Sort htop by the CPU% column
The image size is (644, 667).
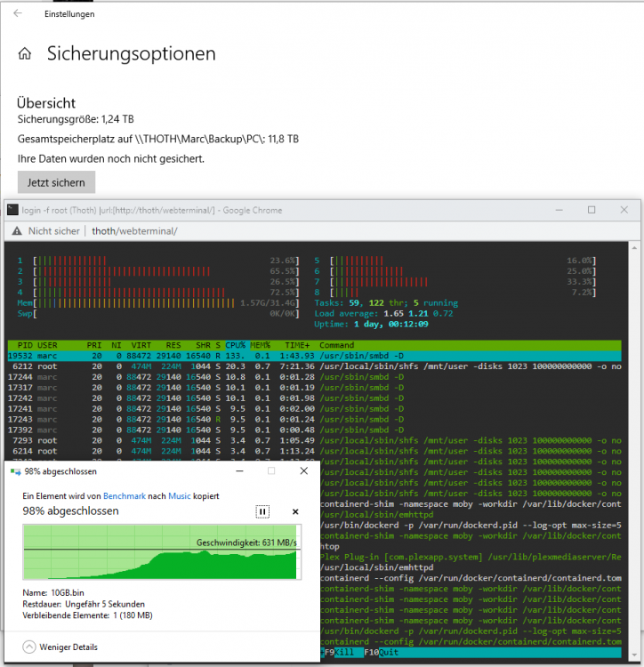point(235,345)
